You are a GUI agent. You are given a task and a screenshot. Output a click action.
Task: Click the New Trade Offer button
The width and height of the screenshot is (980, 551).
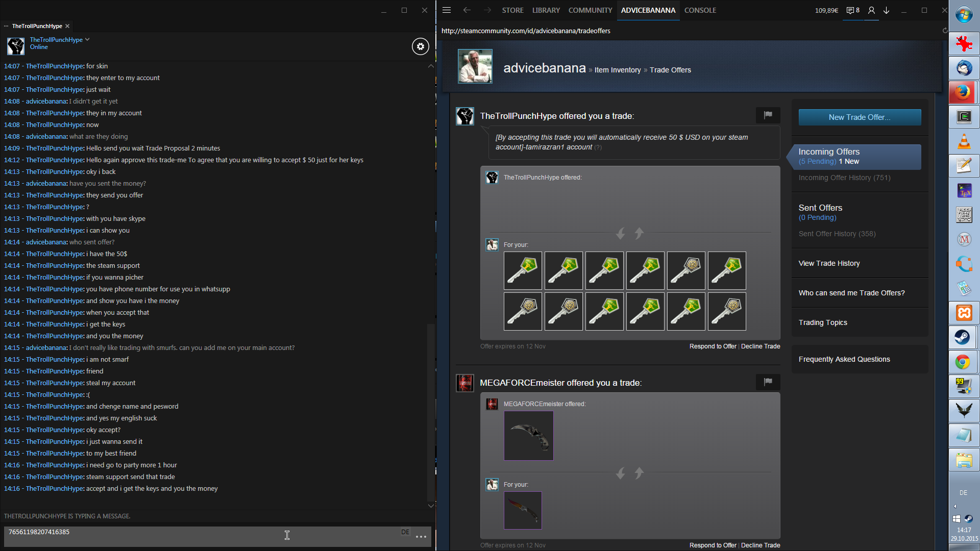pyautogui.click(x=860, y=117)
